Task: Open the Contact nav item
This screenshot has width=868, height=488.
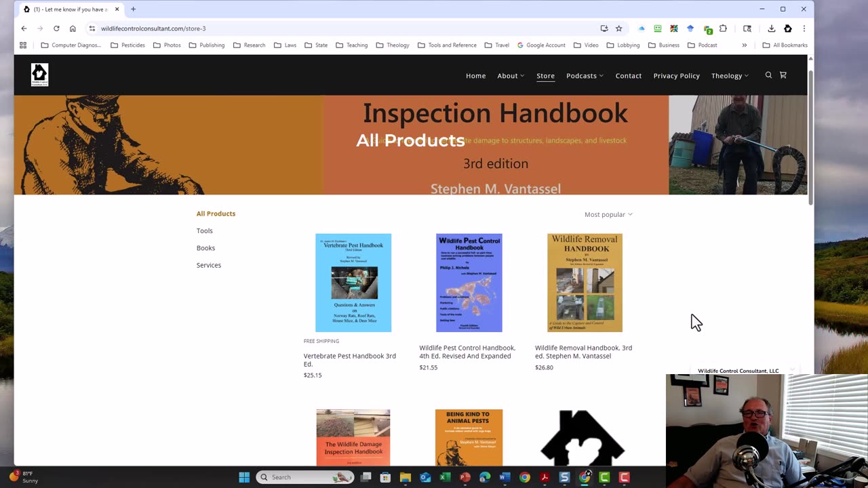Action: point(629,76)
